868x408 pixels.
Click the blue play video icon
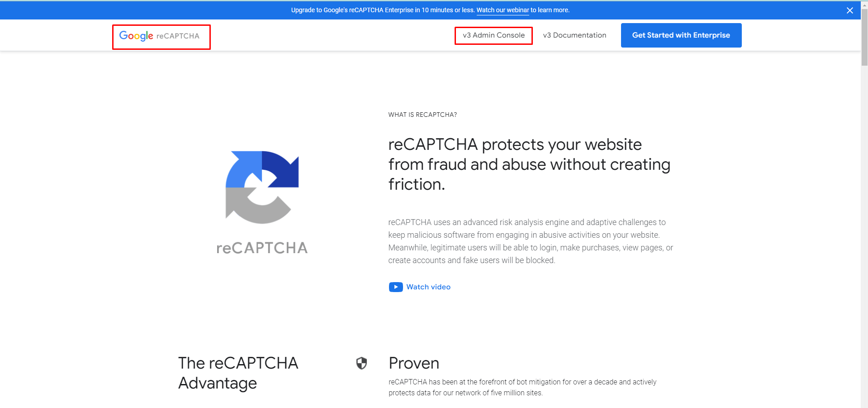(395, 287)
